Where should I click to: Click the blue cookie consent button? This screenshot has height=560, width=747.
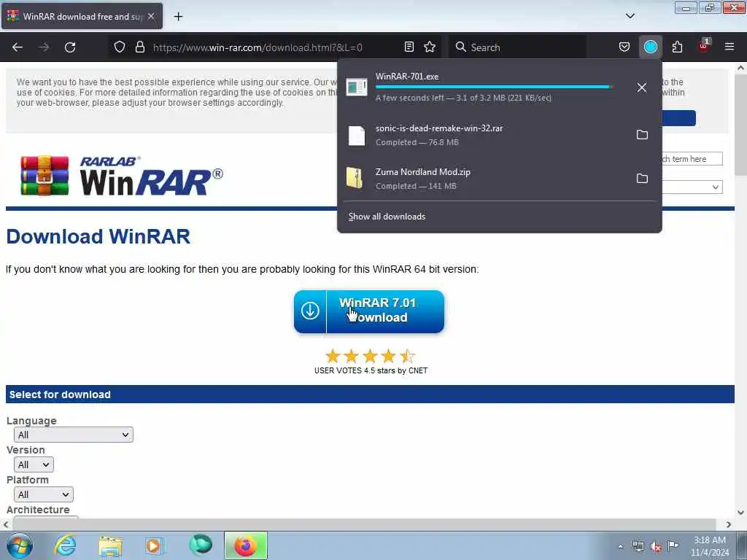pos(679,118)
